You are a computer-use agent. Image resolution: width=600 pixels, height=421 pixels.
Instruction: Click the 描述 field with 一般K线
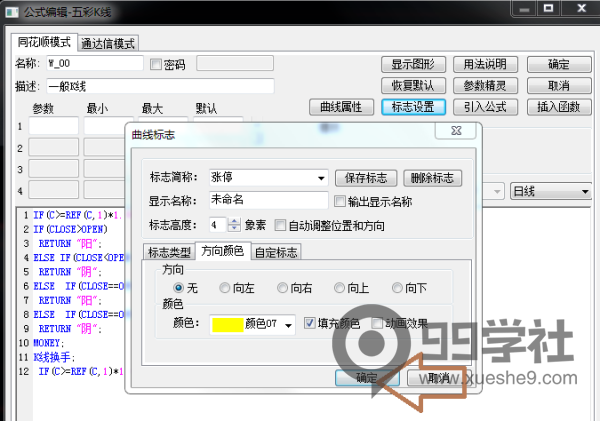point(160,86)
